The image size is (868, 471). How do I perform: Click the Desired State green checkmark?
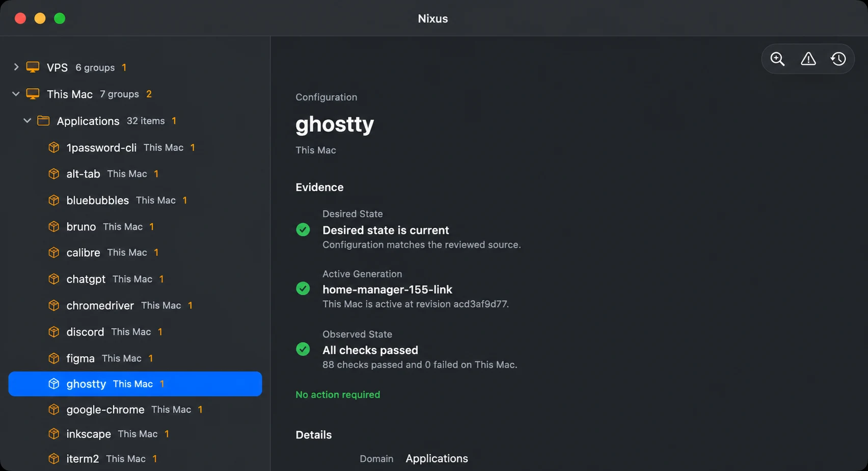303,229
